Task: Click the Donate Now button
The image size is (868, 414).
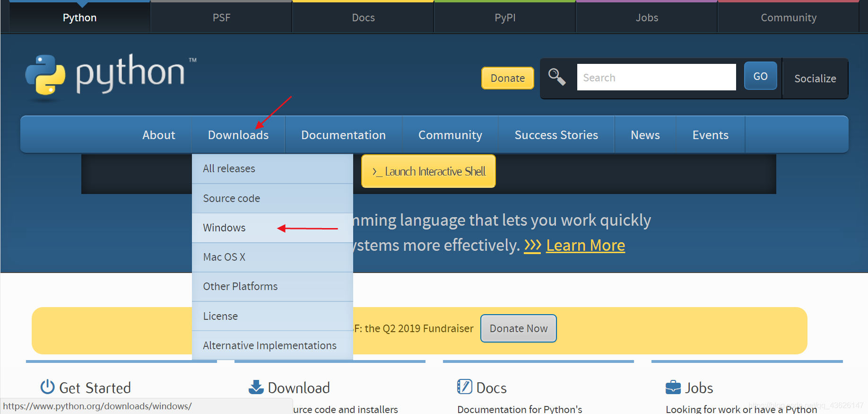Action: pyautogui.click(x=519, y=328)
